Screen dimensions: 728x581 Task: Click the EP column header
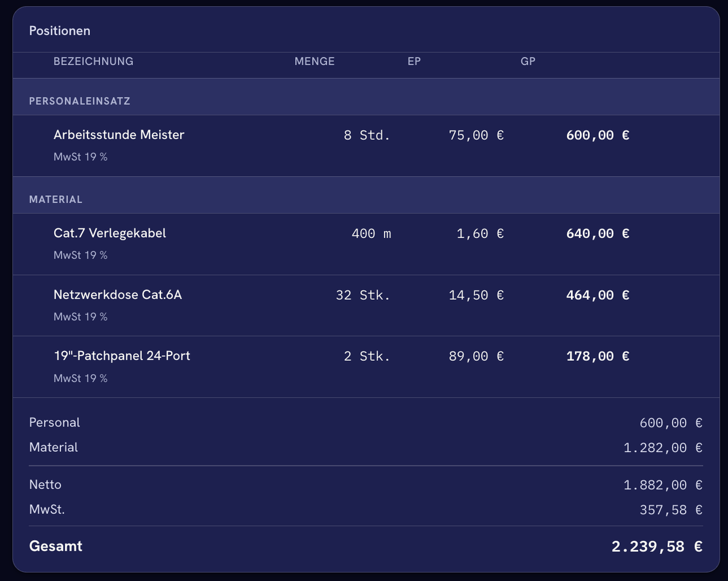414,61
